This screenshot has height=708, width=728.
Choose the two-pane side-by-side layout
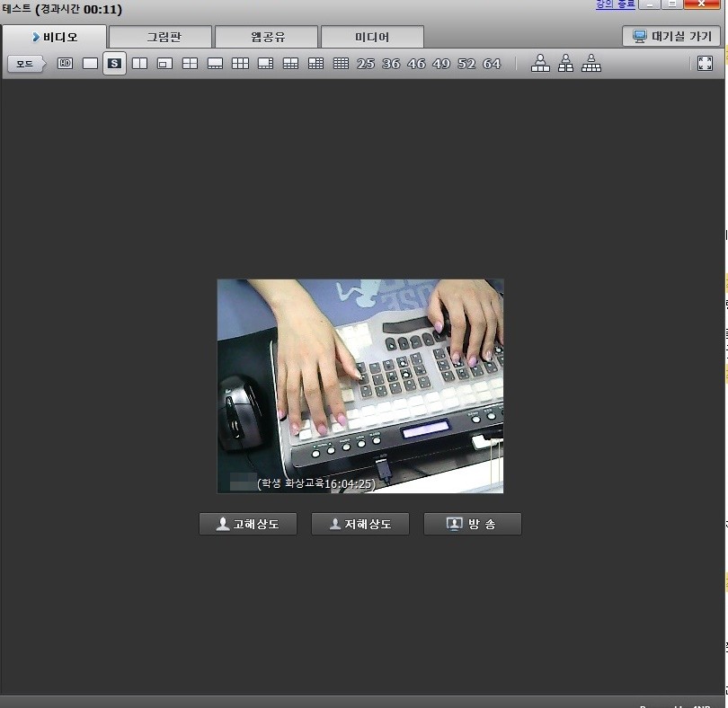[139, 64]
